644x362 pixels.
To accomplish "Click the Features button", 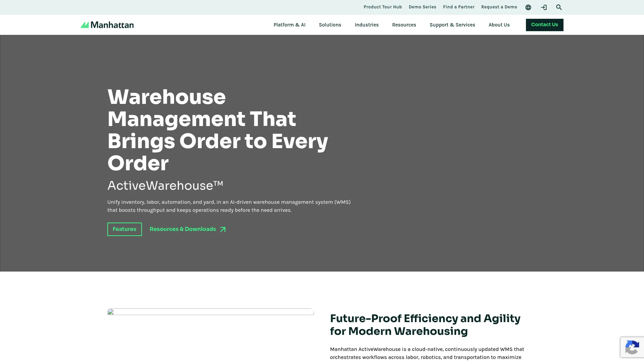I will pyautogui.click(x=124, y=229).
